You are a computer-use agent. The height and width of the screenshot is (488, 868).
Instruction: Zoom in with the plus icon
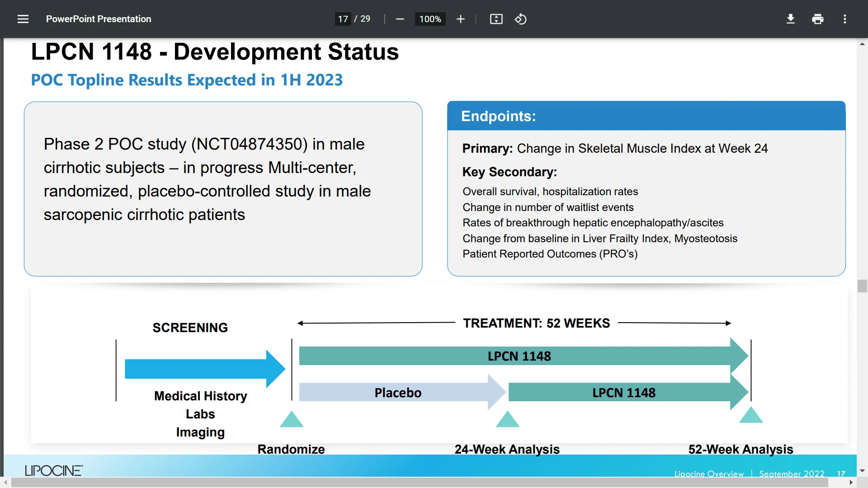460,19
